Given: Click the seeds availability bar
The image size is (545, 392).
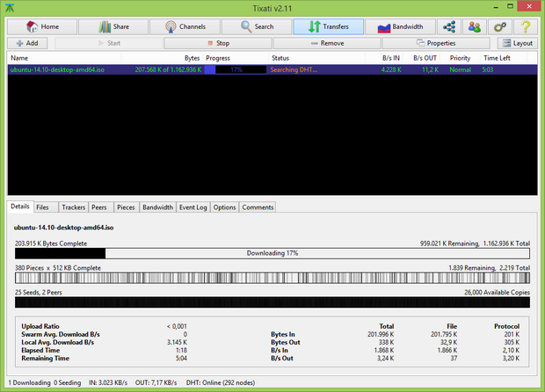Looking at the screenshot, I should click(272, 302).
